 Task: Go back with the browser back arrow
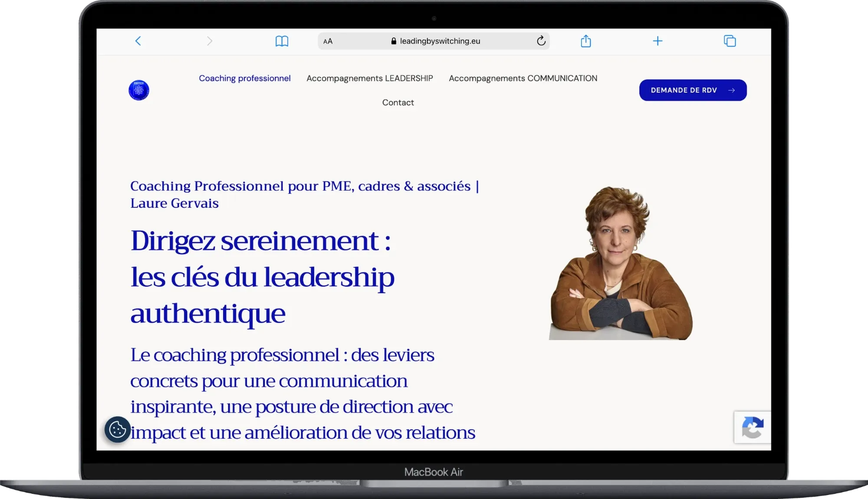(138, 41)
